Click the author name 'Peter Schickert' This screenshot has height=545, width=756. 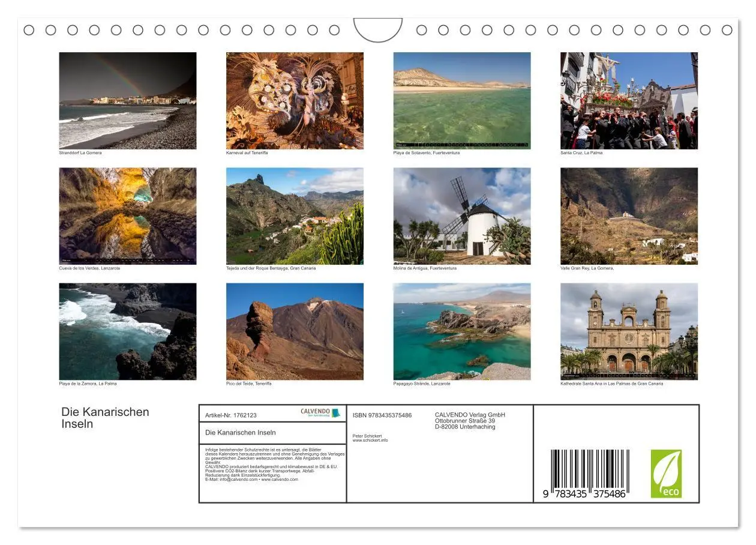(367, 436)
